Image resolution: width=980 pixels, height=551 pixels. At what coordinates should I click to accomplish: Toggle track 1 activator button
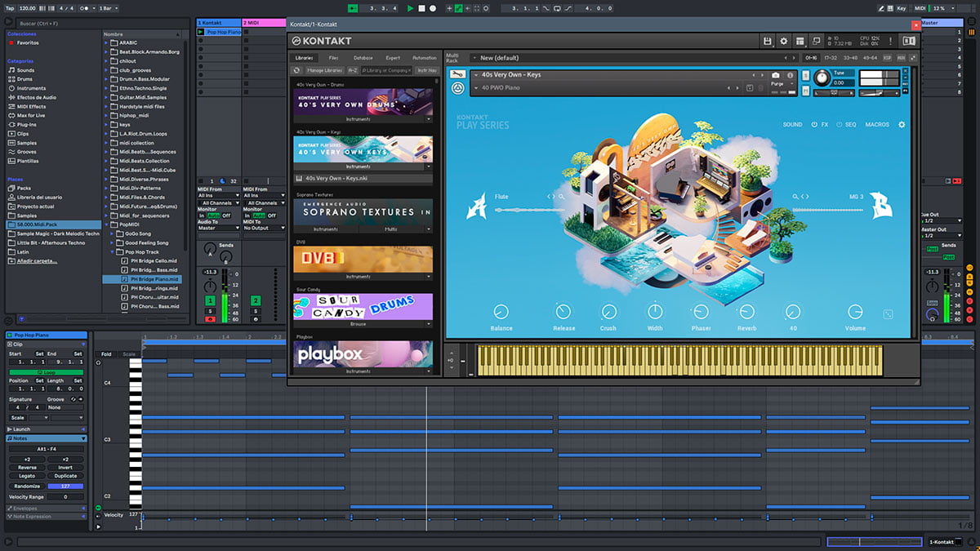[211, 301]
